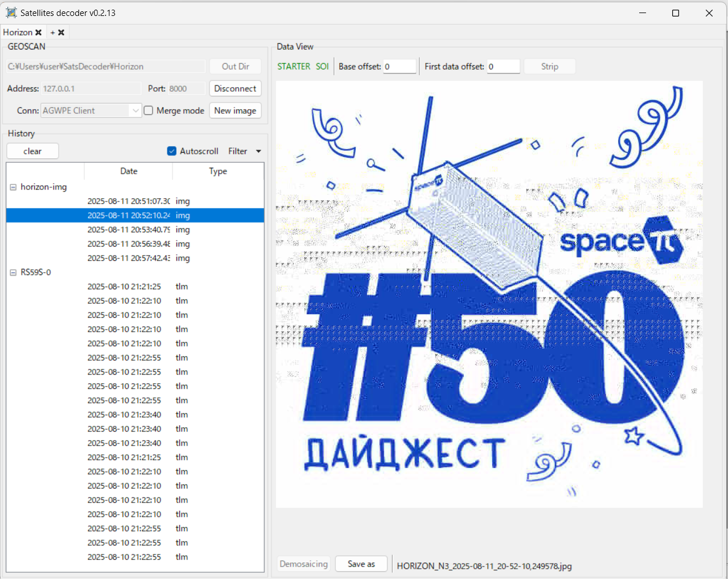Collapse the horizon-img tree group
Image resolution: width=728 pixels, height=579 pixels.
(13, 187)
